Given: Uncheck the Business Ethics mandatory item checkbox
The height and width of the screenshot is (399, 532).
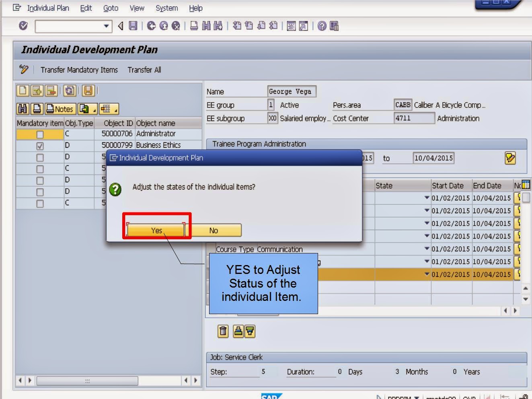Looking at the screenshot, I should coord(39,145).
